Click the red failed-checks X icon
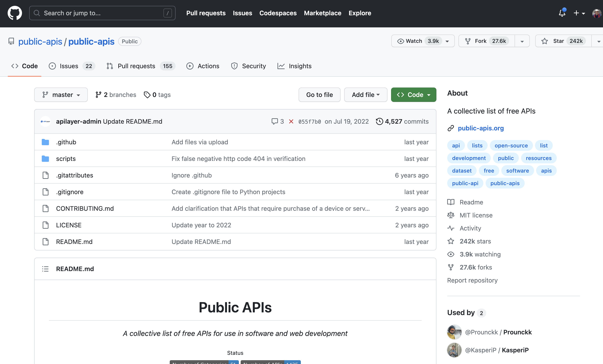The image size is (603, 364). [x=291, y=121]
